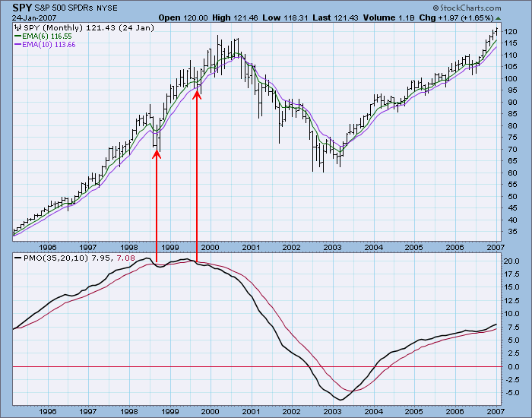
Task: Click the 2003 year label under the price chart
Action: [333, 247]
